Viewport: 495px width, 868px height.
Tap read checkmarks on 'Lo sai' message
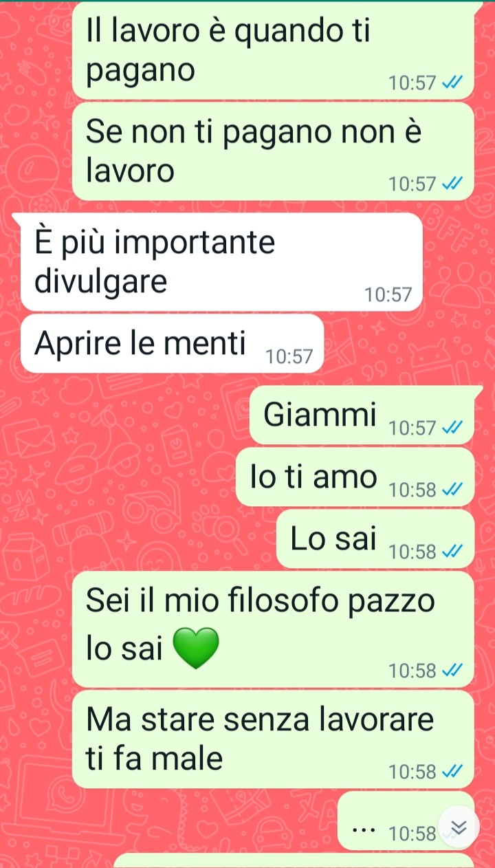coord(452,552)
